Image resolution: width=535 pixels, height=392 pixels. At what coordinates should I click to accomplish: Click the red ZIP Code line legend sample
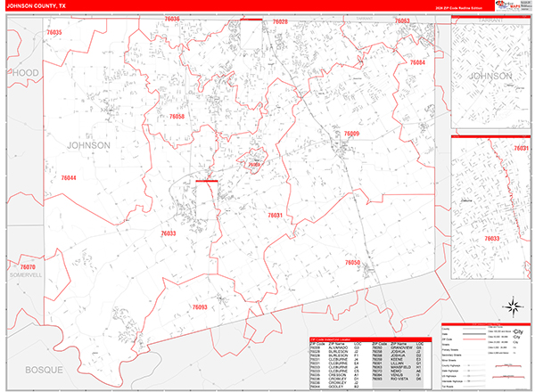click(x=474, y=339)
